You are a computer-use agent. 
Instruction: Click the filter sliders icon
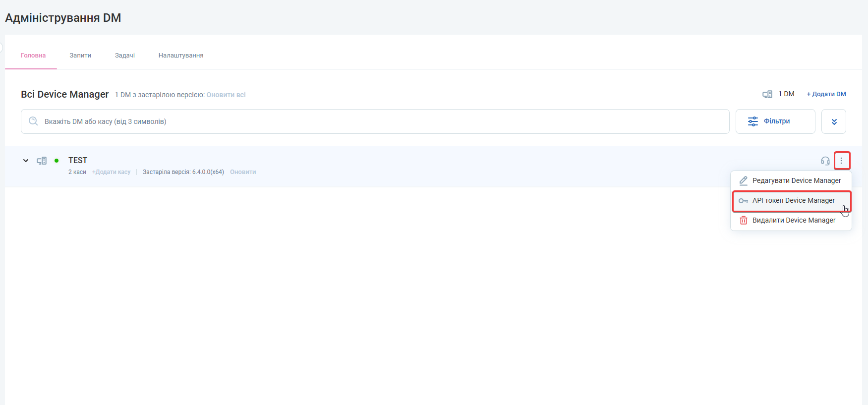click(x=753, y=121)
